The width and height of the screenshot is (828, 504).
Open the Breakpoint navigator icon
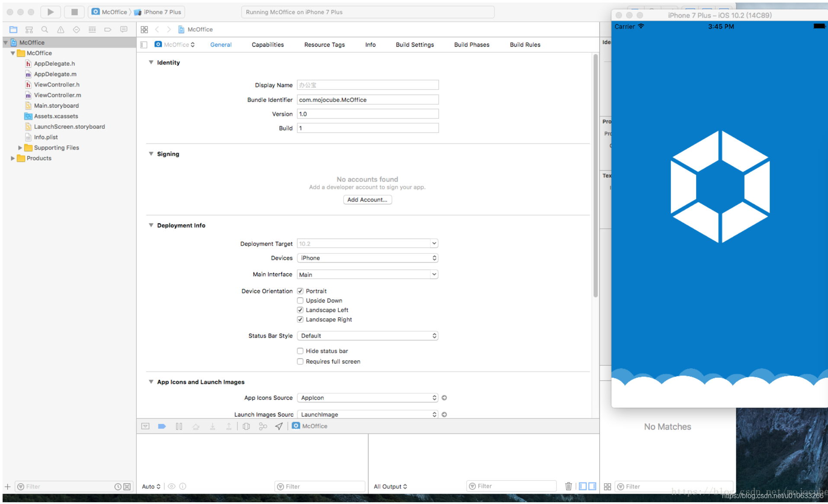[108, 29]
